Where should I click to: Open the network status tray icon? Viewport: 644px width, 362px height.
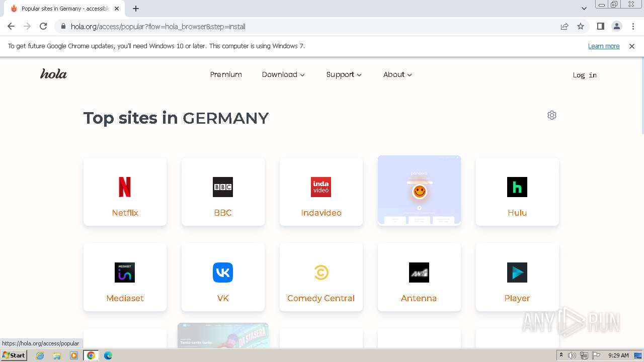584,355
